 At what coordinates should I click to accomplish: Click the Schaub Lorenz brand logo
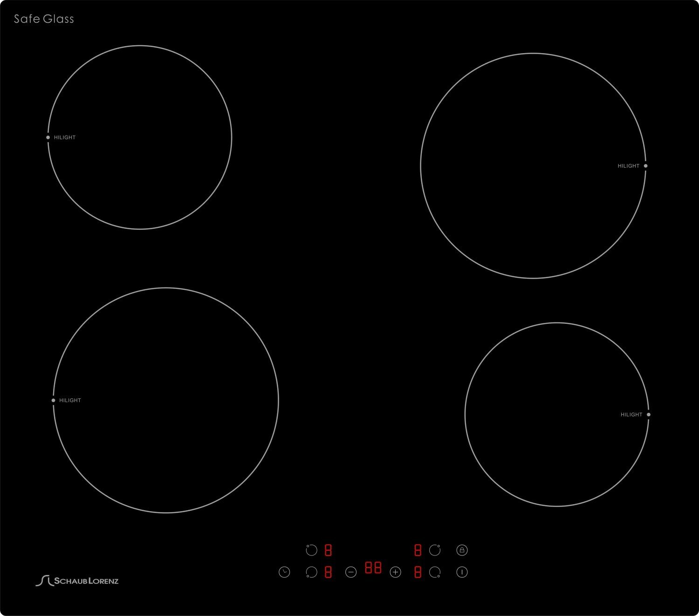77,581
